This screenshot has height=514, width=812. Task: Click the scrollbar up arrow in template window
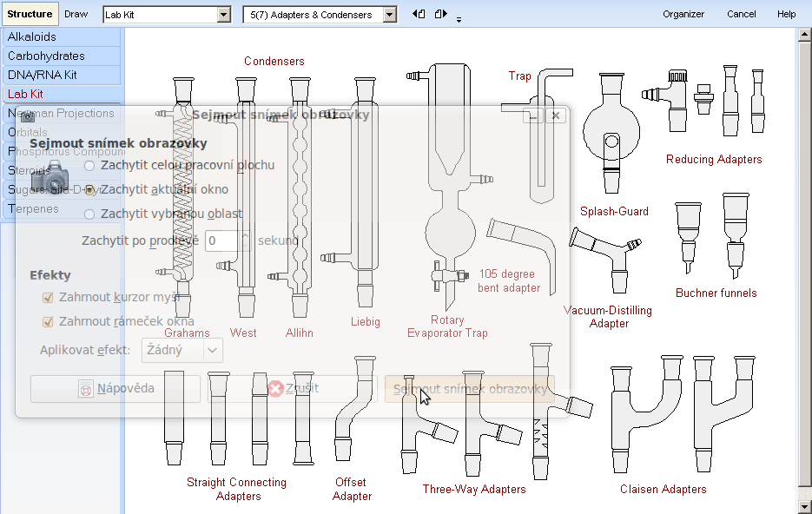tap(804, 35)
